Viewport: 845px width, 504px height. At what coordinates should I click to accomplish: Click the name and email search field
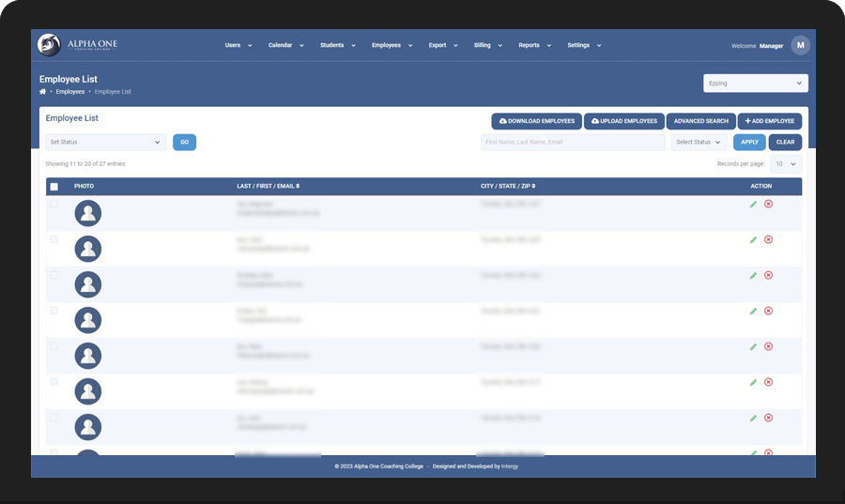[x=573, y=142]
